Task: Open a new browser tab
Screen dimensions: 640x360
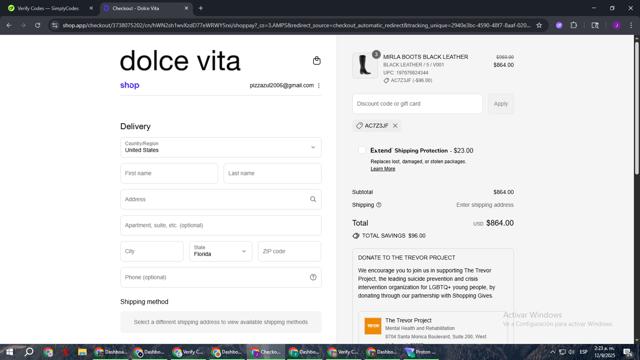Action: [200, 8]
